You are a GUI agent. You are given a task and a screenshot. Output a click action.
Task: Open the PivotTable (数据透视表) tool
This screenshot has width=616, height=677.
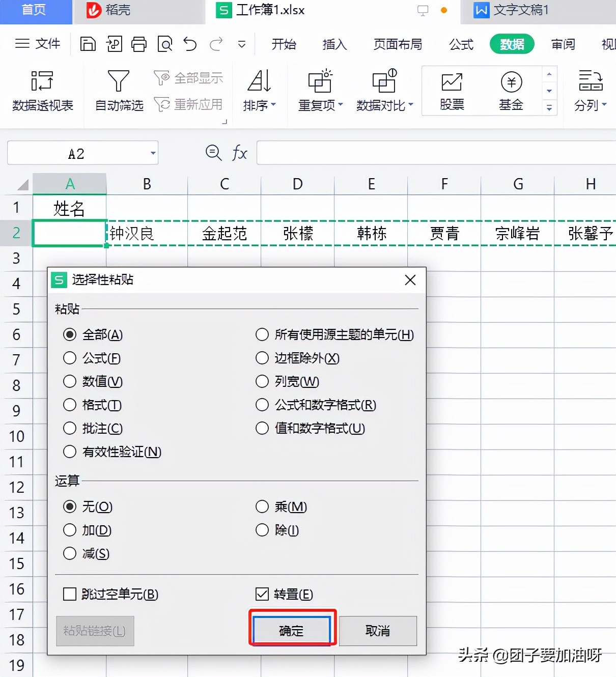coord(43,91)
